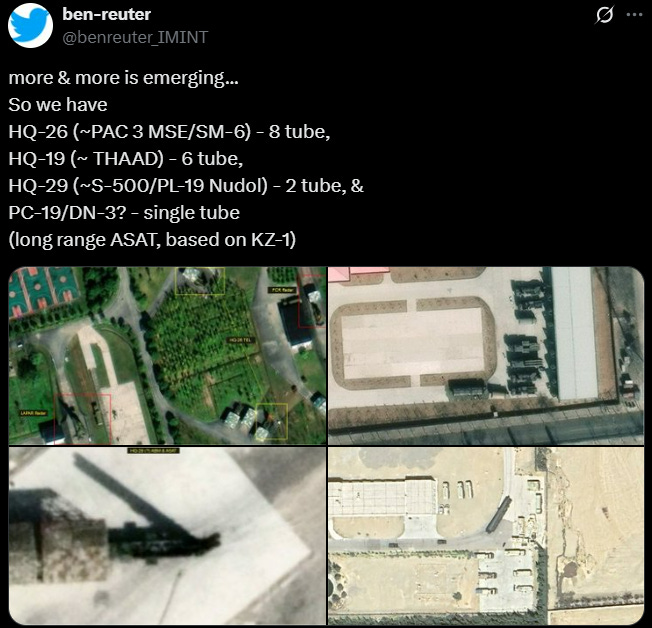Click the tweet line mentioning HQ-19 THAAD
The image size is (652, 628).
[x=126, y=159]
